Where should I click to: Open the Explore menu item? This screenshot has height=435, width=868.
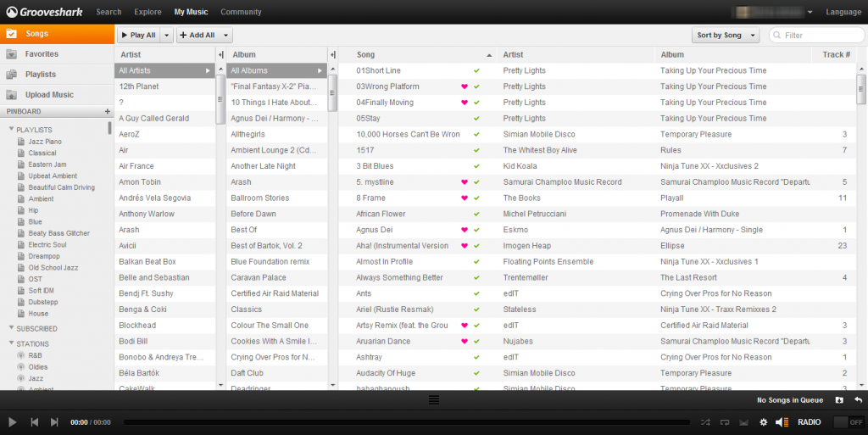147,12
